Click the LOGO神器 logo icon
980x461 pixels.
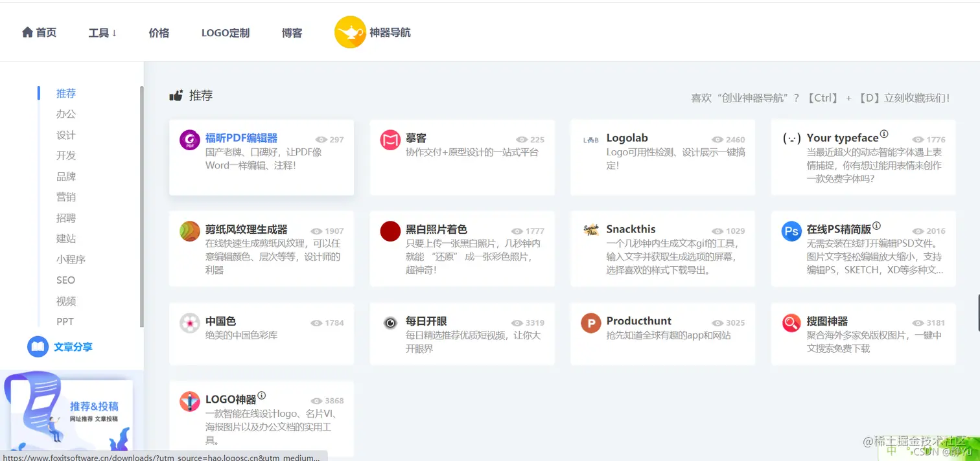(190, 401)
